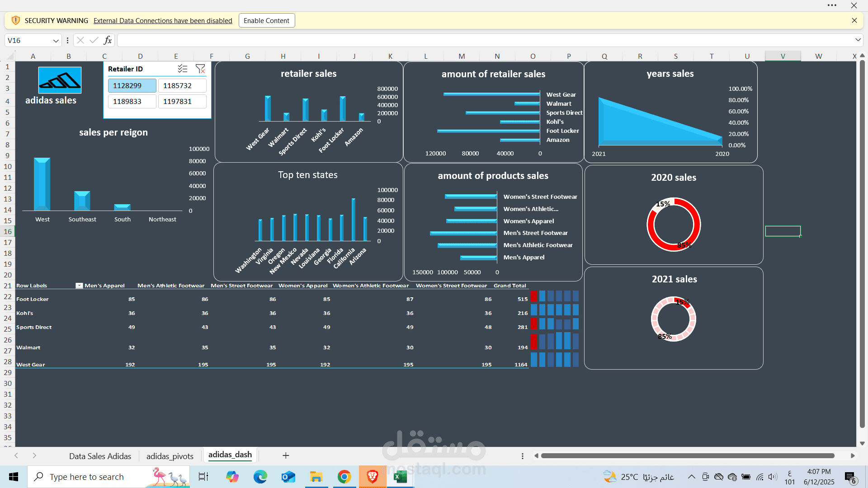Image resolution: width=868 pixels, height=488 pixels.
Task: Open Brave browser from taskbar
Action: tap(373, 477)
